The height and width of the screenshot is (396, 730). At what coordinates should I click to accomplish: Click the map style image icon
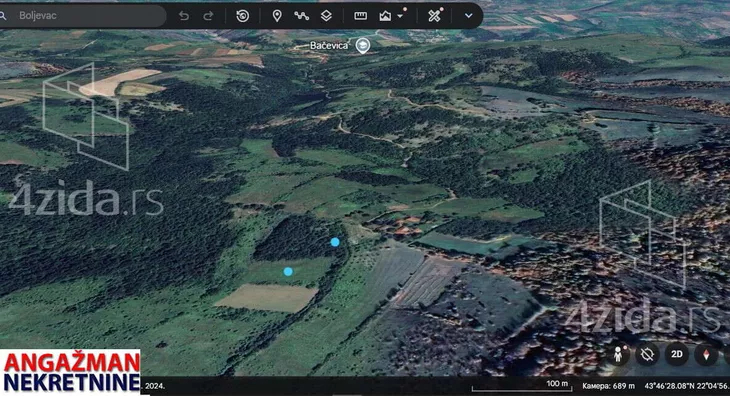coord(385,16)
